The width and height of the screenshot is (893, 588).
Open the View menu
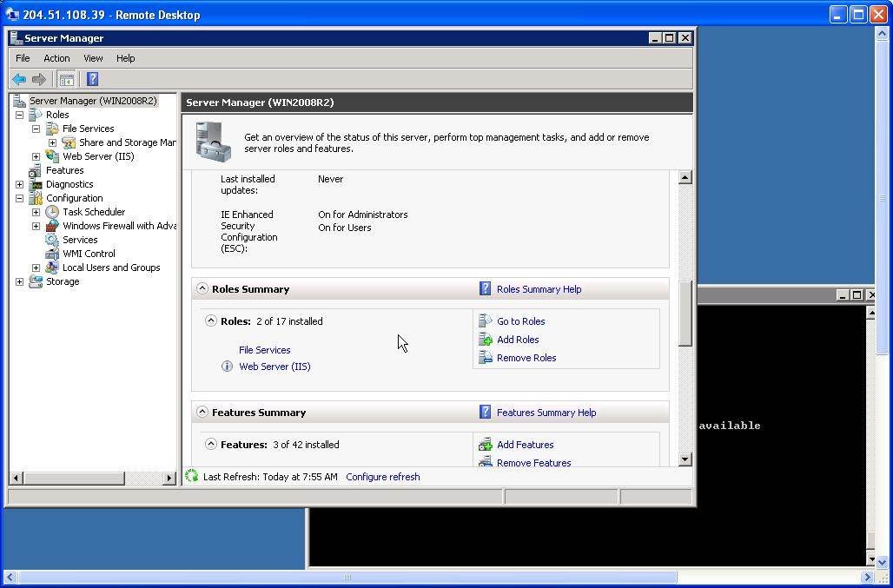coord(93,58)
